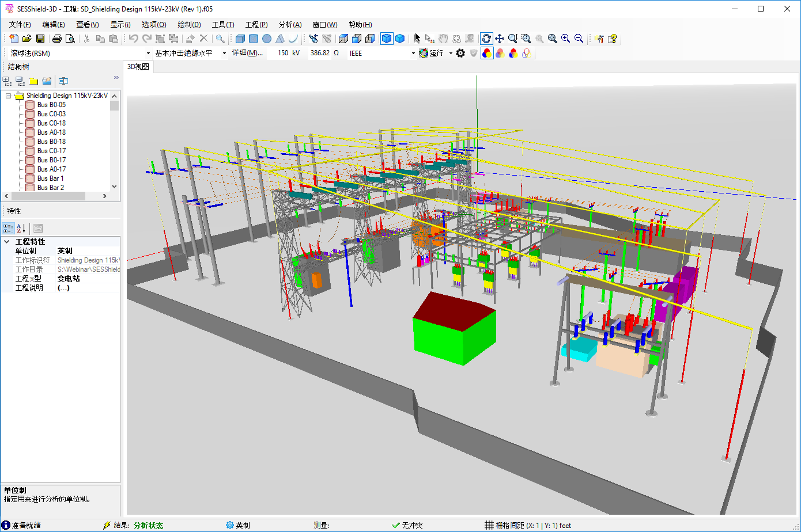Click the save project icon
The width and height of the screenshot is (801, 532).
click(x=40, y=39)
